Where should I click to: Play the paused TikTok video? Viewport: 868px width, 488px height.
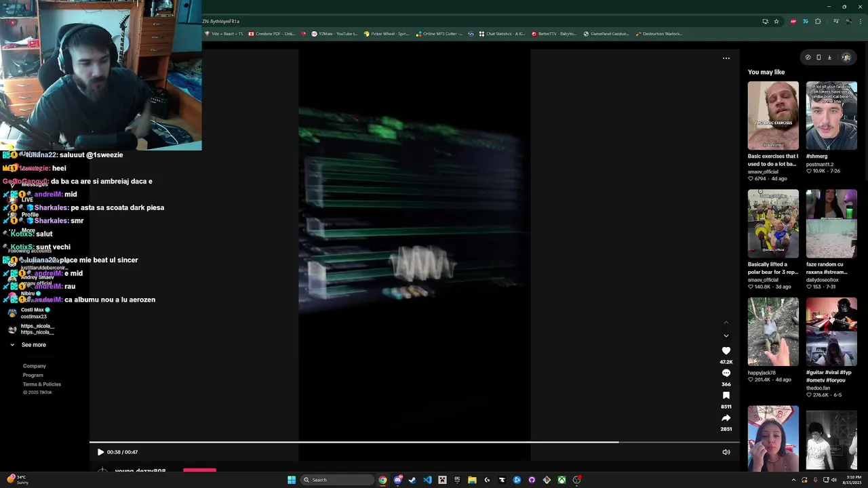(x=100, y=452)
